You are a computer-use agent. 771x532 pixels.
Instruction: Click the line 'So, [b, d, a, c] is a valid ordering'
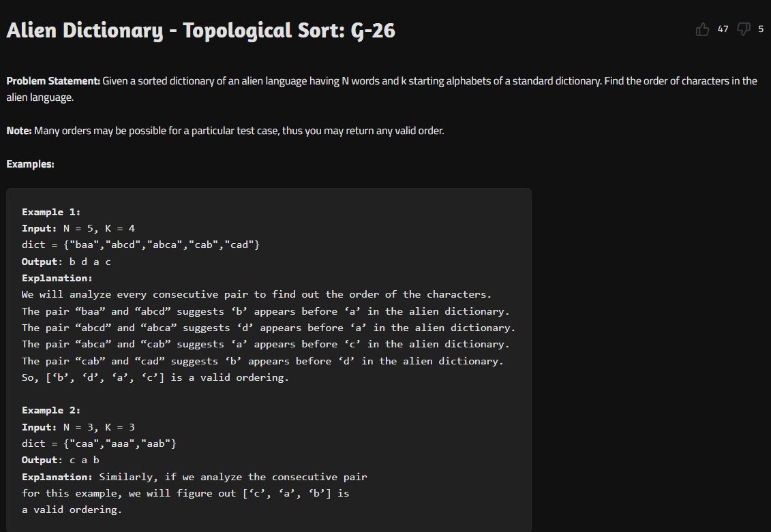[x=155, y=378]
